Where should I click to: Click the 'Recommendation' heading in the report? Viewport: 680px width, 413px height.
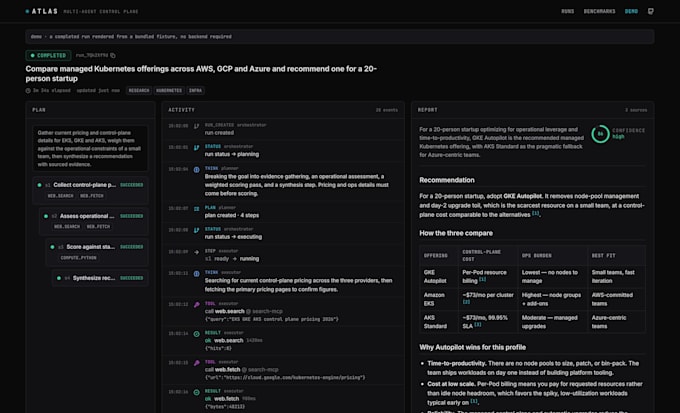click(x=447, y=180)
